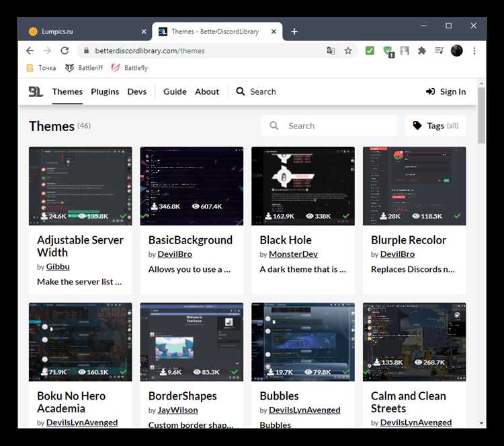504x446 pixels.
Task: Open the Plugins section in navigation
Action: (105, 91)
